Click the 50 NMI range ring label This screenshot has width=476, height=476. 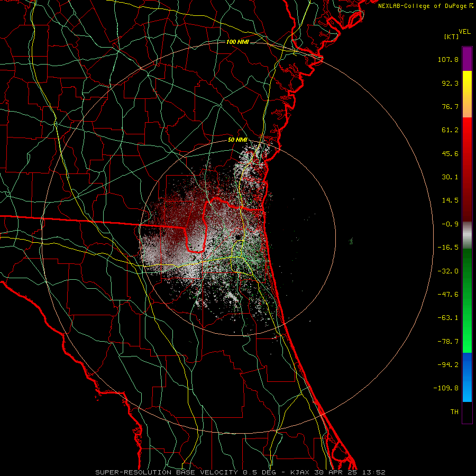tap(237, 140)
